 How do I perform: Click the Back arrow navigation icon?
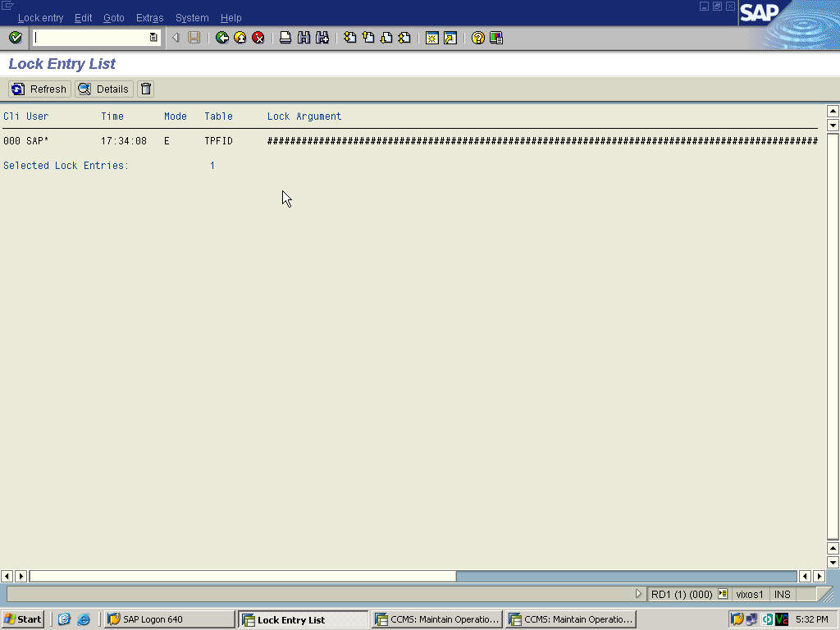click(x=221, y=37)
